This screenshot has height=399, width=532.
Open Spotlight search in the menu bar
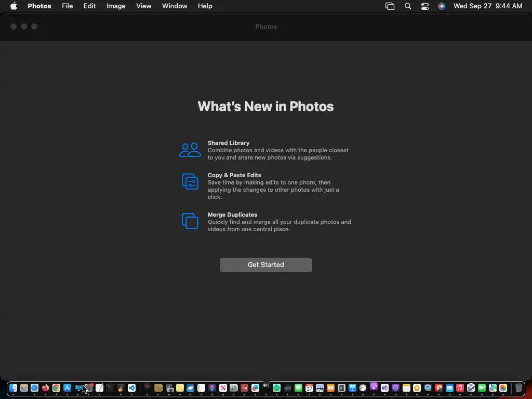click(x=408, y=6)
